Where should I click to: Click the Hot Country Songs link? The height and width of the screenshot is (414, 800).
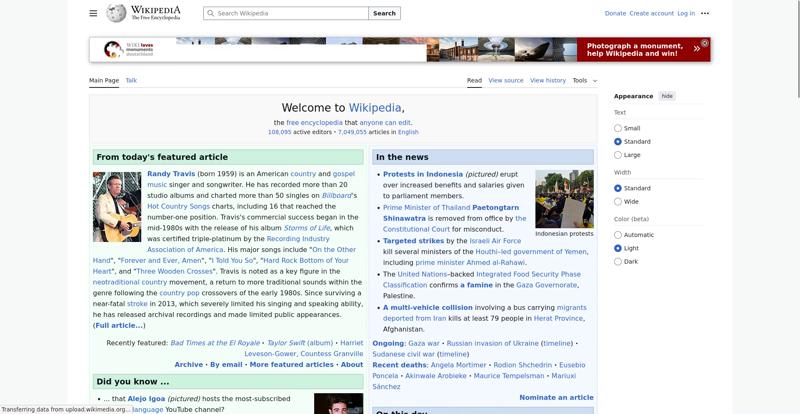click(x=178, y=207)
